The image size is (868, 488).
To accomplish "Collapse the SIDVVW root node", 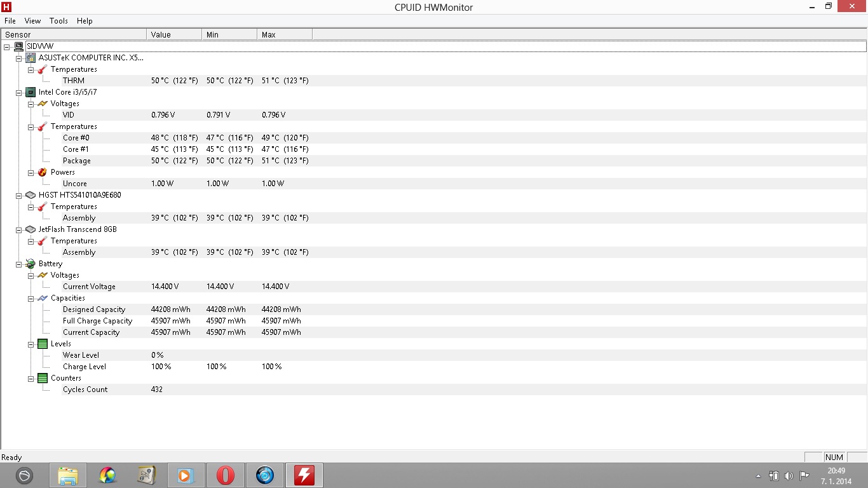I will click(6, 46).
